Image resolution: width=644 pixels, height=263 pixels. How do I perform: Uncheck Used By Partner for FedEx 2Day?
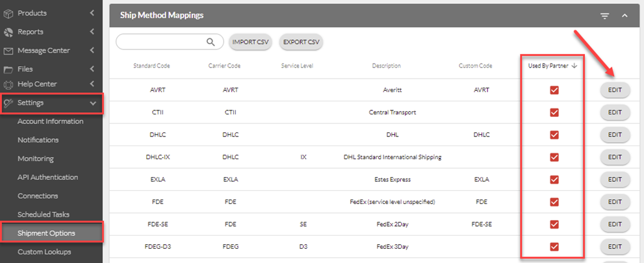554,224
